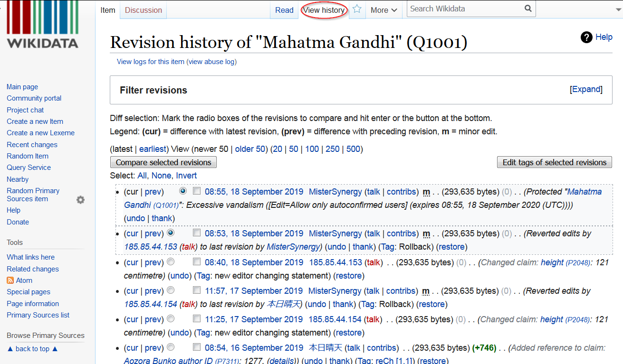Open Primary Sources list link
The width and height of the screenshot is (623, 364).
38,315
